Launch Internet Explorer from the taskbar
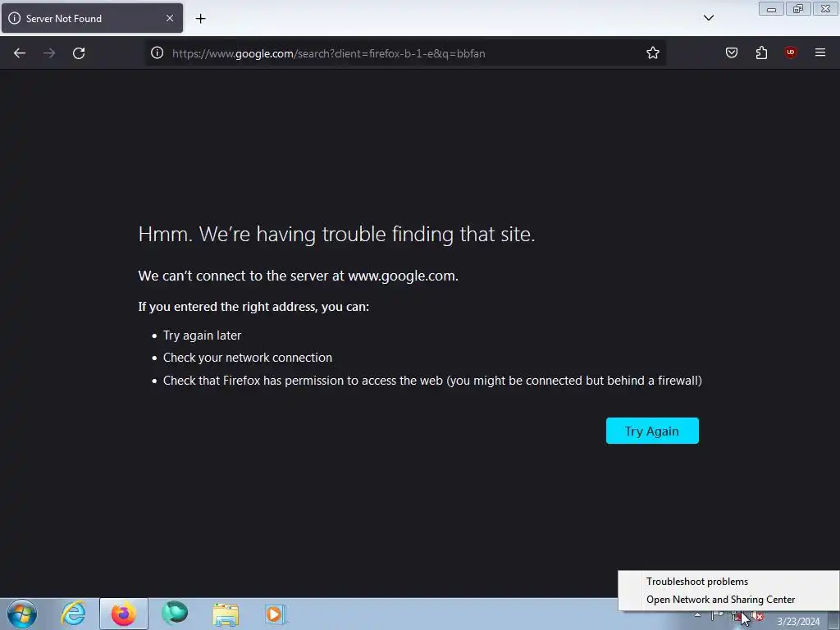 click(73, 614)
